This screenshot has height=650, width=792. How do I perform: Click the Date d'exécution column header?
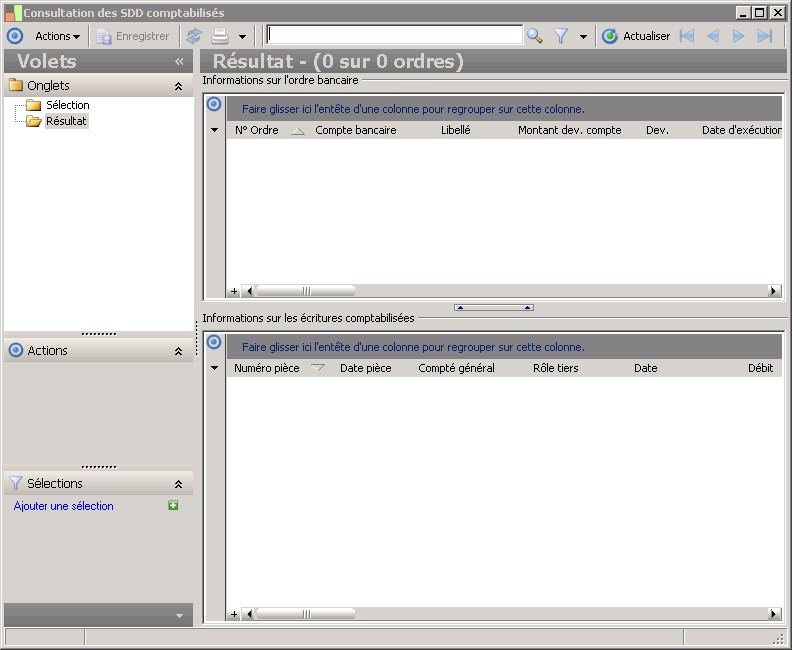tap(741, 130)
